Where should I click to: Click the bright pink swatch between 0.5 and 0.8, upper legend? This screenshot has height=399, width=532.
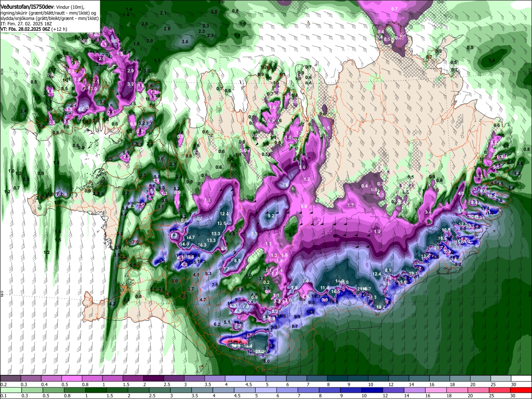click(71, 379)
